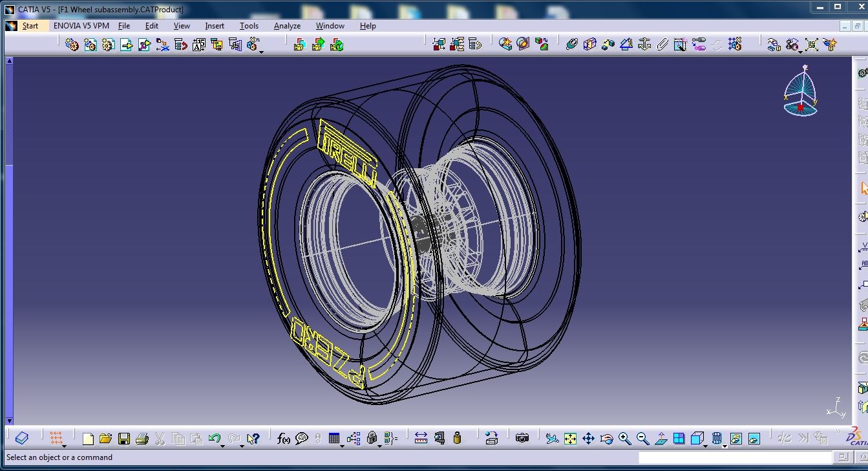Click the Undo arrow icon
This screenshot has width=868, height=471.
point(215,439)
